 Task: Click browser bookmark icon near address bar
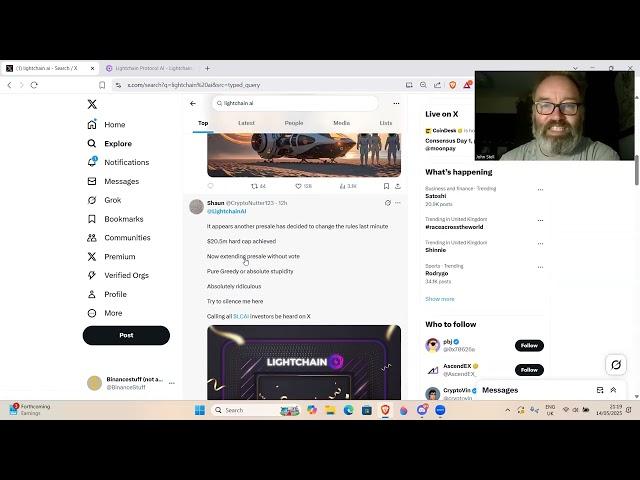coord(102,85)
